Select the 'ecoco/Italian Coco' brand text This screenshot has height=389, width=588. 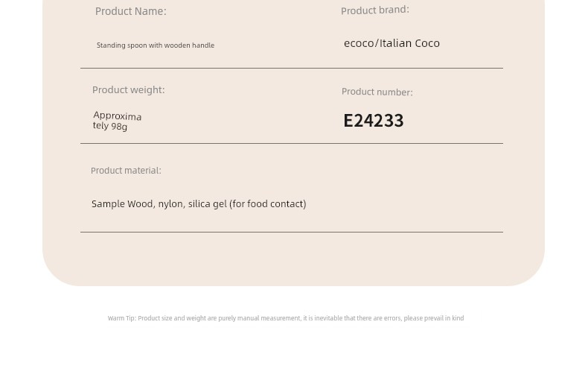tap(392, 43)
